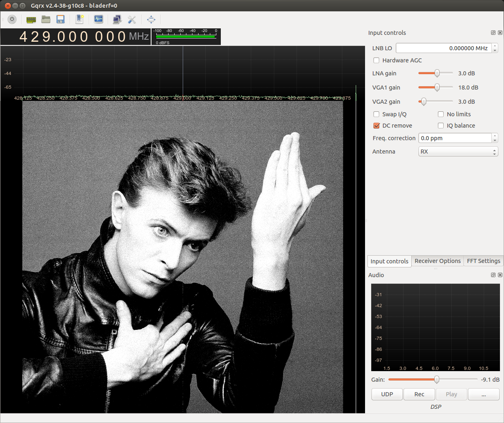Open the bookmarks icon in toolbar
Screen dimensions: 504x423
click(80, 19)
